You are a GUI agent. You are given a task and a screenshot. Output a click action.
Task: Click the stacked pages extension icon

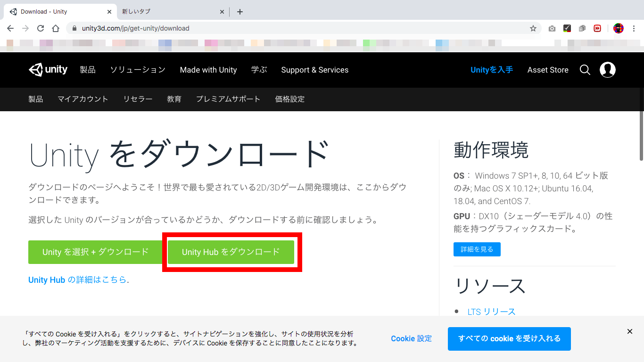tap(582, 28)
